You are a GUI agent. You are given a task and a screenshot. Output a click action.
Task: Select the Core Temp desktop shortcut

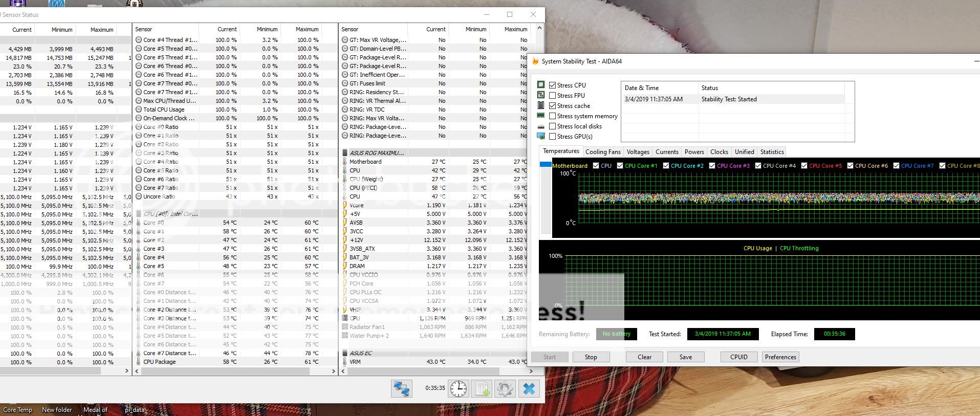click(18, 410)
